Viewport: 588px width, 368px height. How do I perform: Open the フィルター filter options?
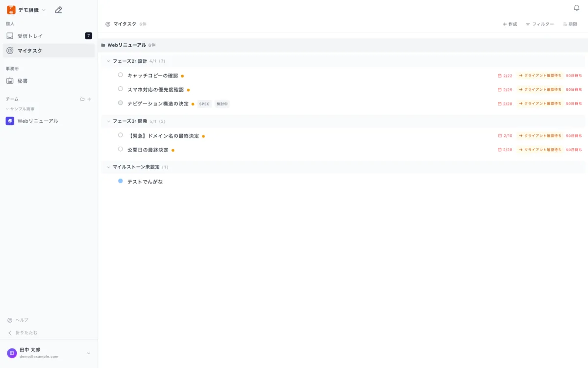(x=539, y=24)
